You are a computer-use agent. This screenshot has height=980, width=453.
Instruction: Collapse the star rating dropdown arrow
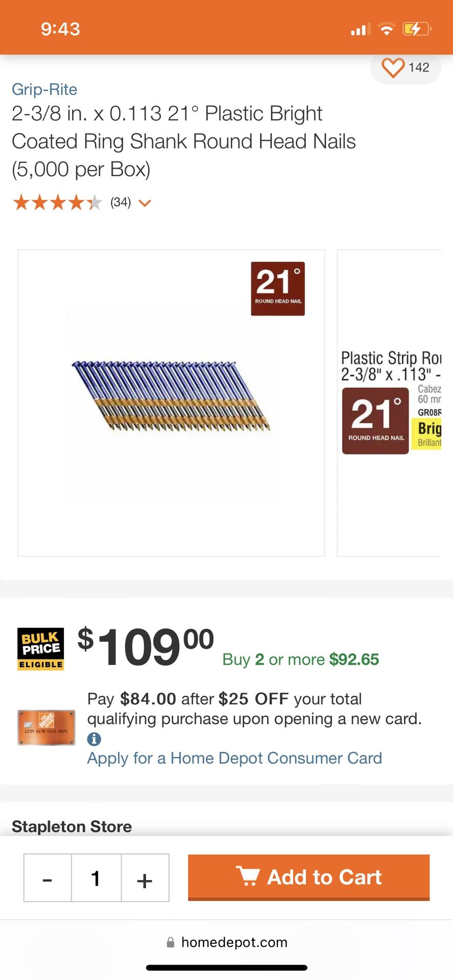[145, 203]
